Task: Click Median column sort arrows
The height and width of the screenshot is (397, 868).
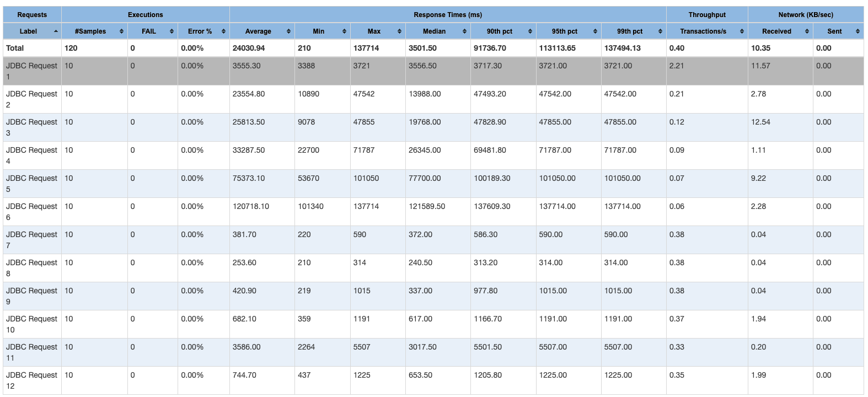Action: (464, 31)
